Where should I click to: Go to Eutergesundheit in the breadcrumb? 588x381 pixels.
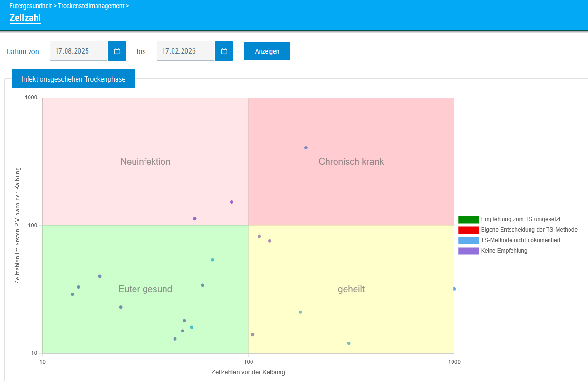pos(30,6)
